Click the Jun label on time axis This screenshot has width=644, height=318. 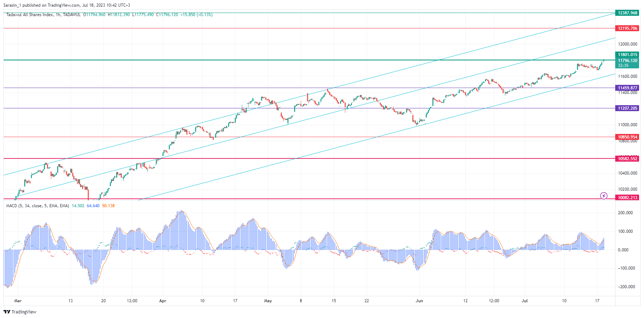click(x=419, y=301)
